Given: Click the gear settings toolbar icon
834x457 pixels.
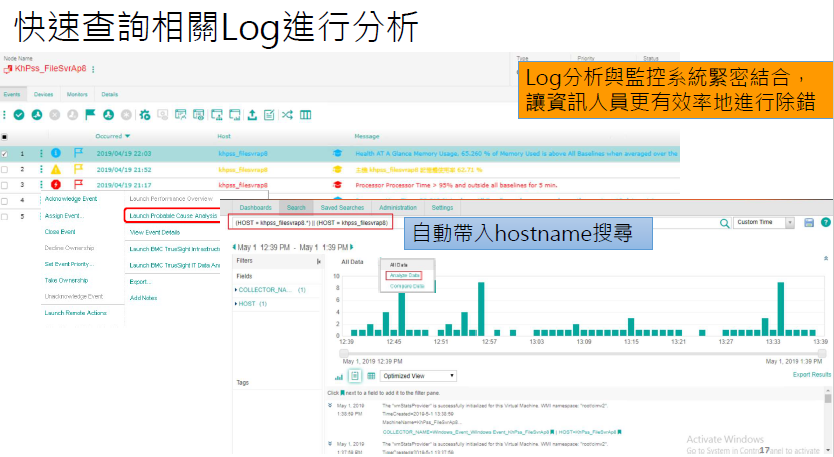Looking at the screenshot, I should tap(145, 115).
